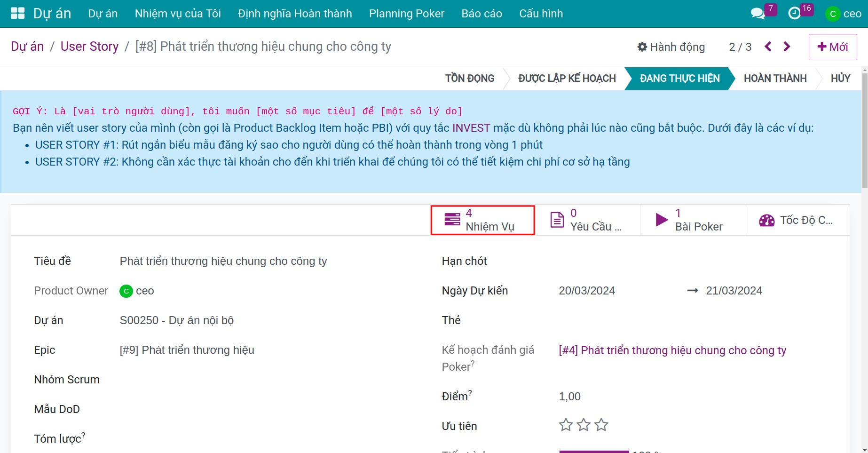Click start date 20/03/2024
Viewport: 868px width, 453px height.
[587, 291]
